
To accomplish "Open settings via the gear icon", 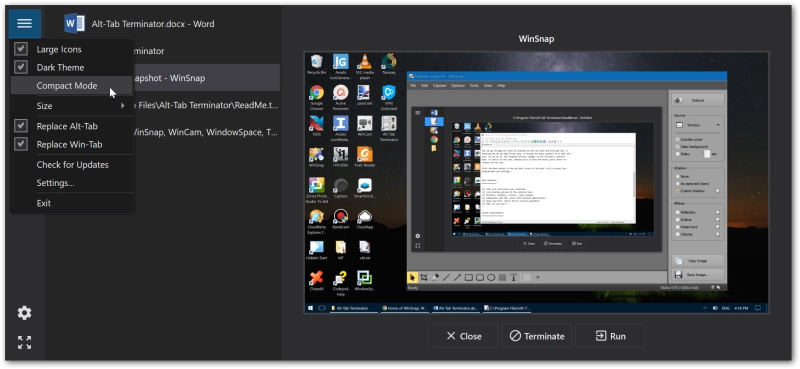I will click(x=24, y=313).
